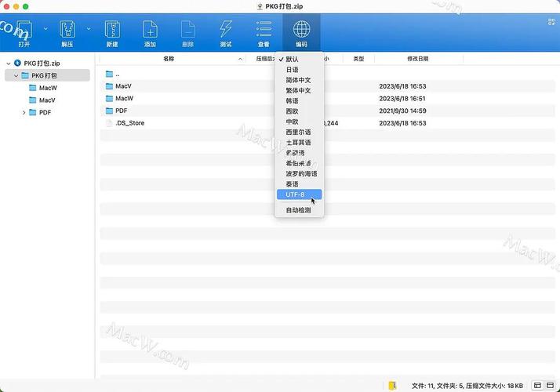Choose 西欧 encoding in menu
This screenshot has width=560, height=392.
[x=300, y=111]
